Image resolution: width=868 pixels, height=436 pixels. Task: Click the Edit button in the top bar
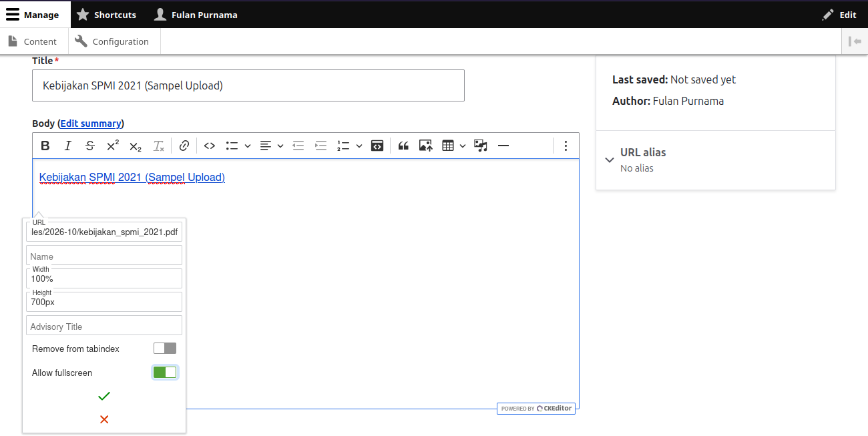click(x=839, y=14)
